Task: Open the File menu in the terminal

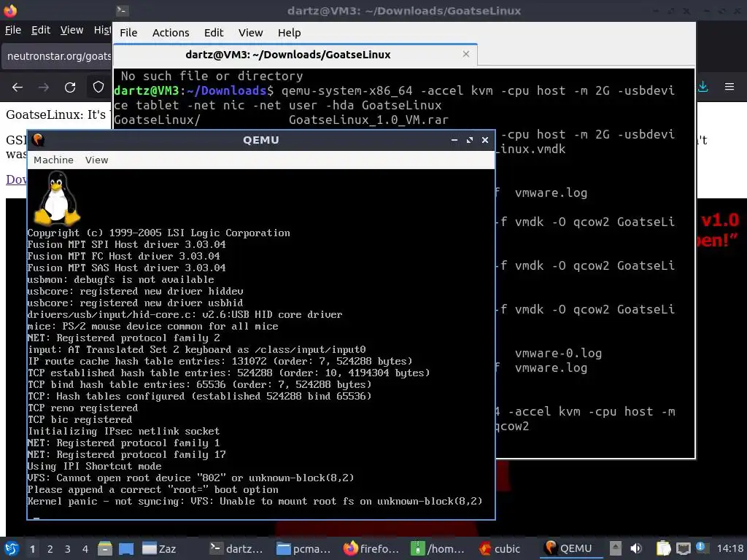Action: (128, 33)
